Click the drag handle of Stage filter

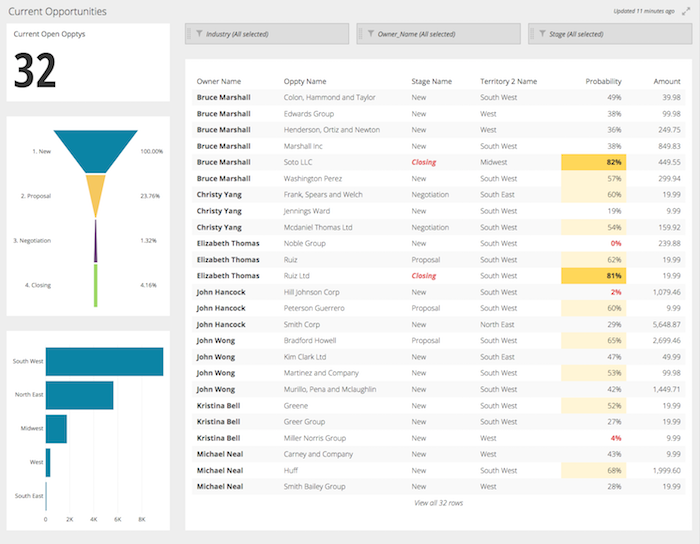click(x=531, y=33)
